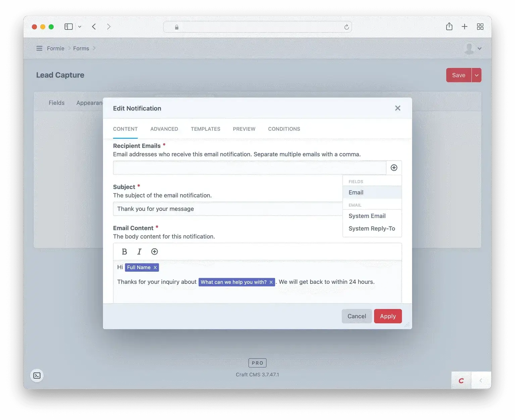
Task: Toggle the Safari sidebar
Action: pyautogui.click(x=68, y=26)
